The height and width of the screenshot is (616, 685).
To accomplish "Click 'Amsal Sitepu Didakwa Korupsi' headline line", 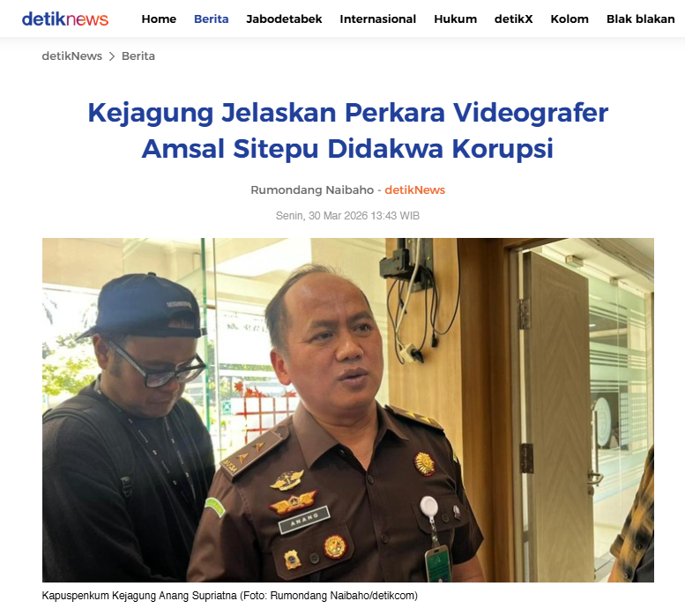I will point(347,148).
